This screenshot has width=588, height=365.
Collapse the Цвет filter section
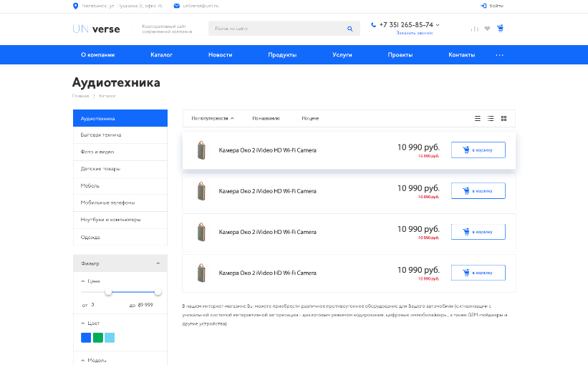pos(83,323)
